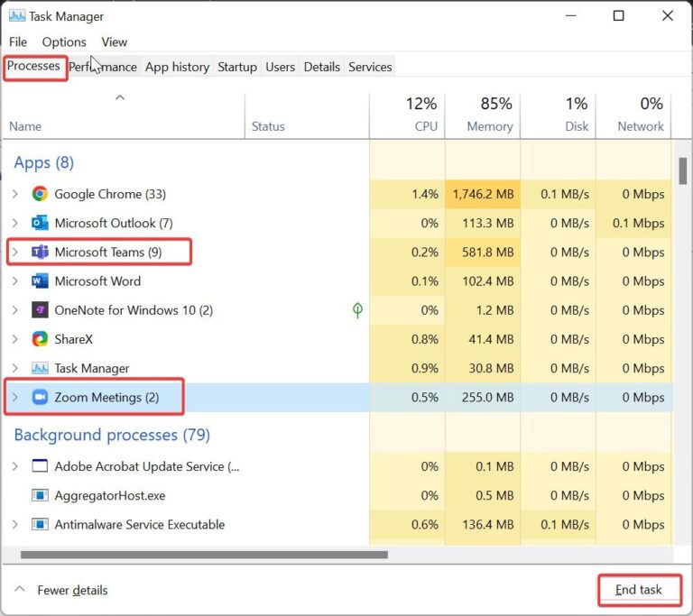693x616 pixels.
Task: Sort processes by Network column
Action: (633, 115)
